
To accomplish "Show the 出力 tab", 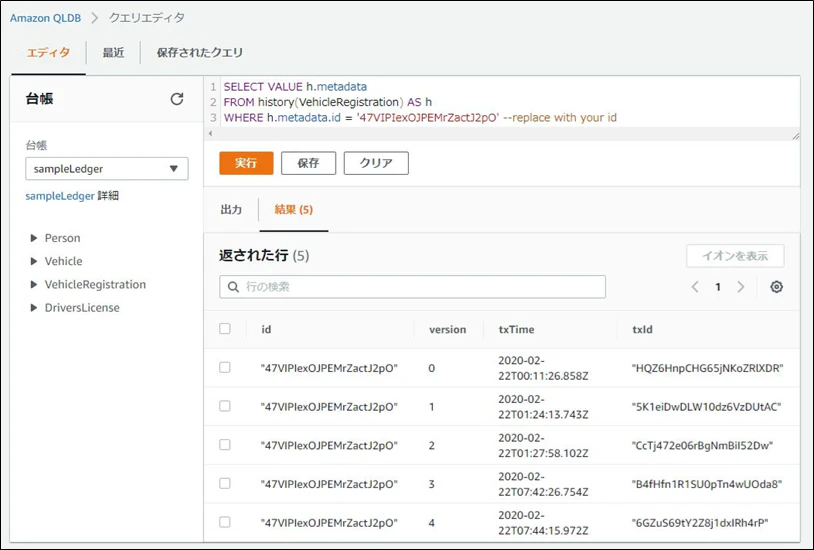I will (231, 210).
